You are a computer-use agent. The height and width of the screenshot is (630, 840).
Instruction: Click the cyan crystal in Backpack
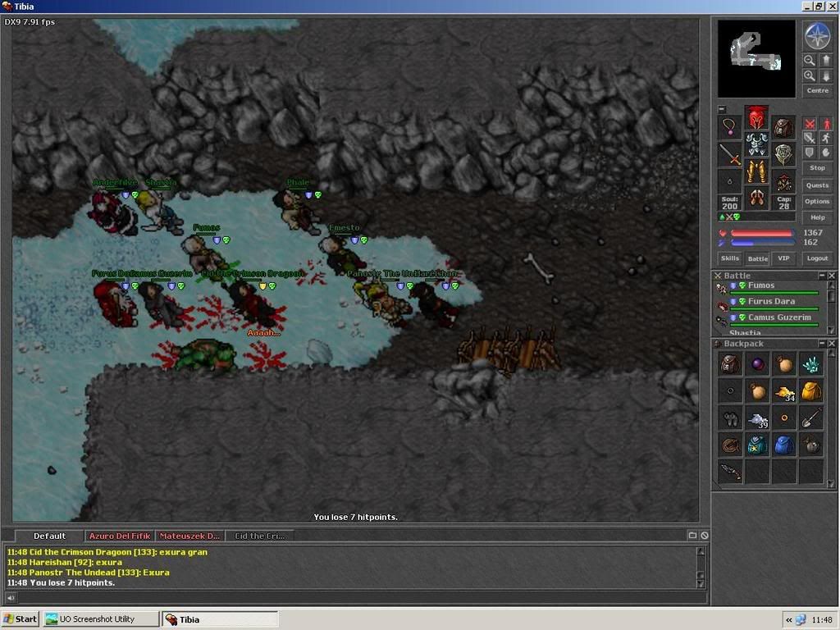[x=811, y=364]
